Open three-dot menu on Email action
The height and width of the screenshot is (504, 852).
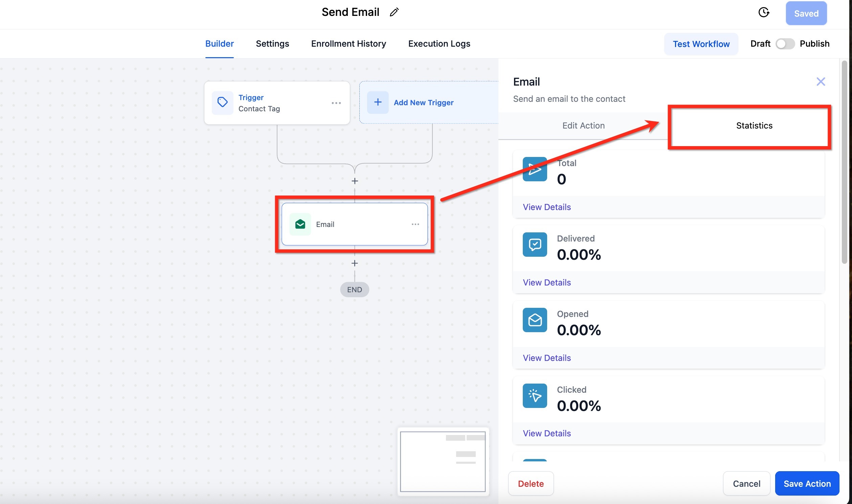[415, 224]
